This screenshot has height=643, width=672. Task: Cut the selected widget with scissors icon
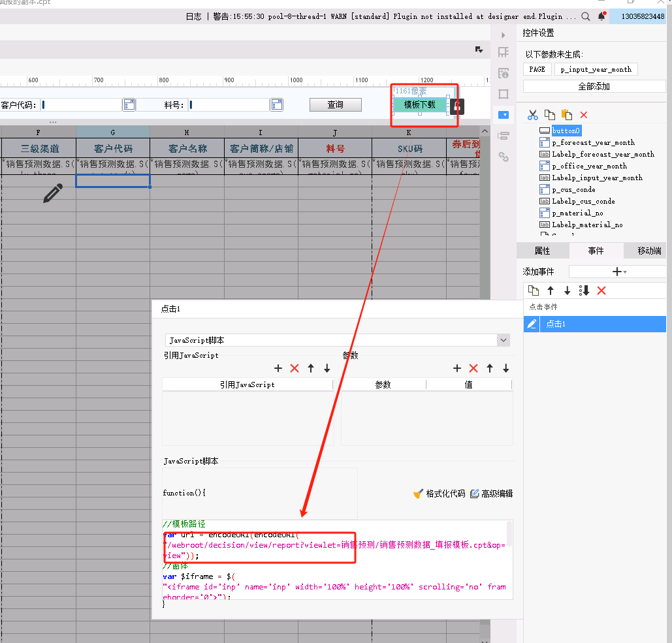click(533, 115)
